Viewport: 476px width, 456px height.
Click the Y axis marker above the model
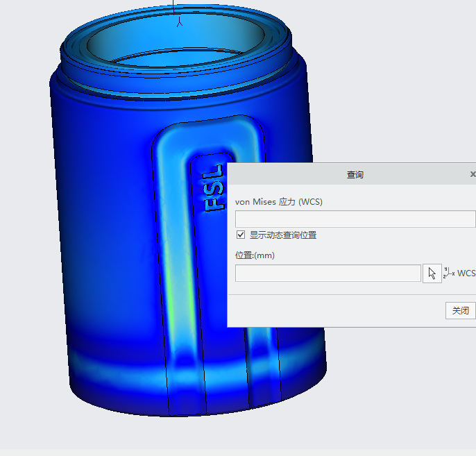point(179,23)
